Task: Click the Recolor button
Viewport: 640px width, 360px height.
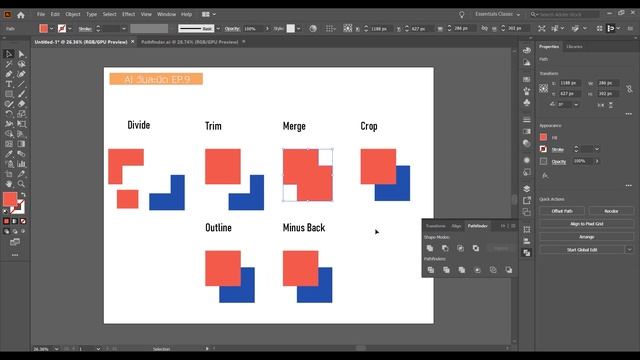Action: point(611,211)
